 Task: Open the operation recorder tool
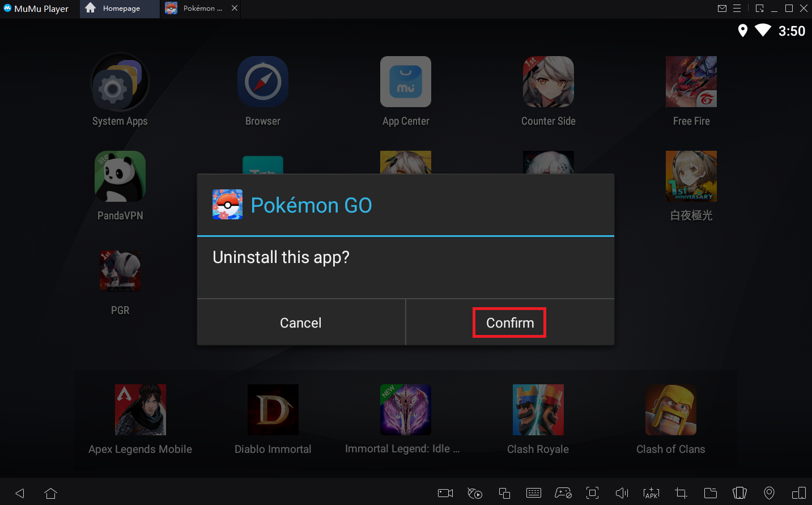[475, 493]
